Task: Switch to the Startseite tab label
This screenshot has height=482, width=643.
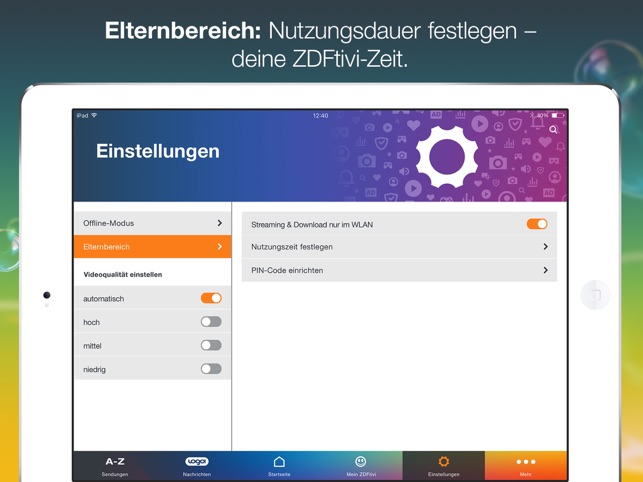Action: [x=279, y=474]
